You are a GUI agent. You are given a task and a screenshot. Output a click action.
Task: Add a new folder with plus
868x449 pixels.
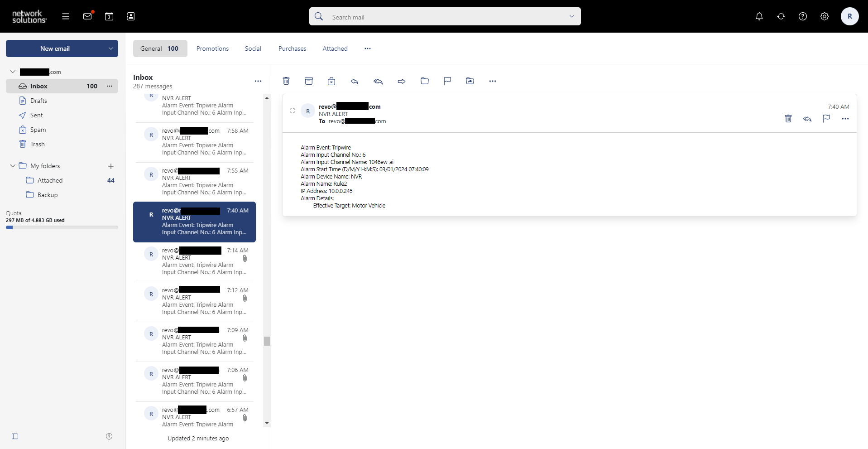click(x=111, y=166)
